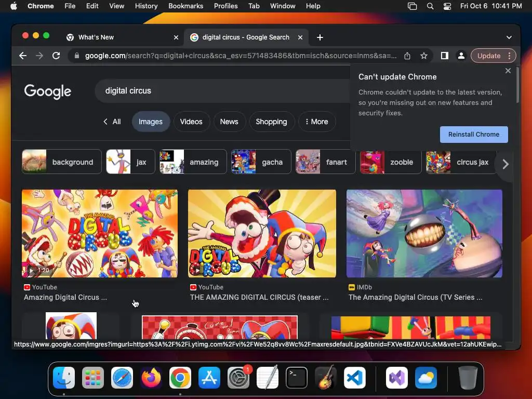Open Shopping results

(271, 122)
